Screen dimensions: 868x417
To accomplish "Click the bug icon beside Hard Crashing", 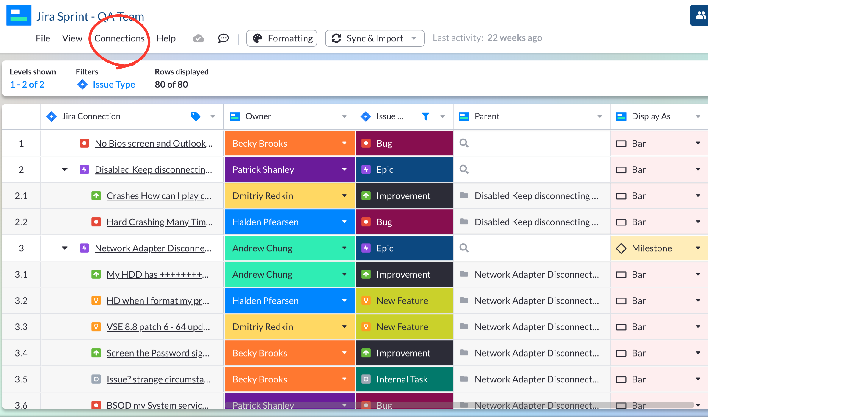I will coord(96,222).
